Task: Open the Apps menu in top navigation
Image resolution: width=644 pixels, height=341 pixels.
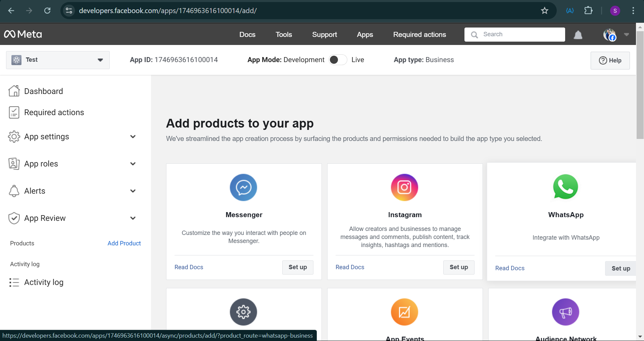Action: (x=364, y=35)
